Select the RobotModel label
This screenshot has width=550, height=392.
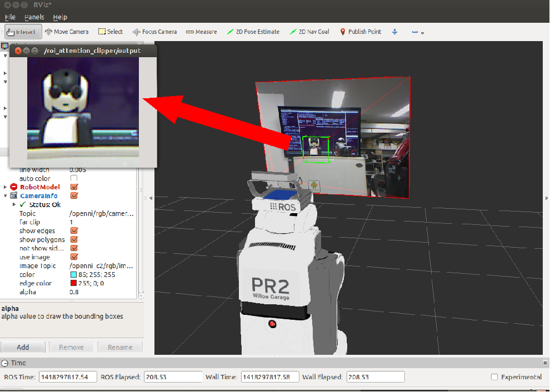40,187
